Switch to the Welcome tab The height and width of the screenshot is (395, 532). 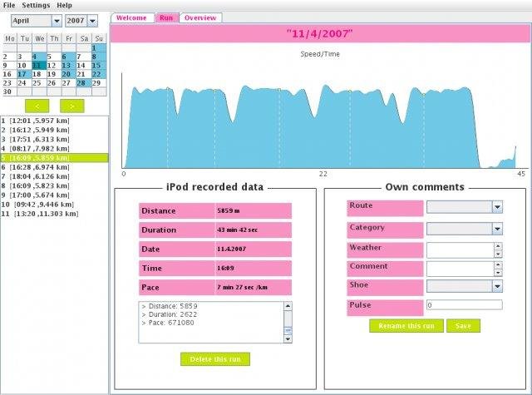[131, 18]
